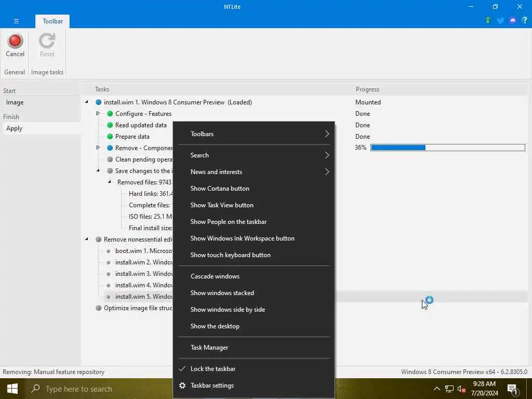Click the taskbar search magnifier icon
This screenshot has height=399, width=532.
[x=35, y=389]
